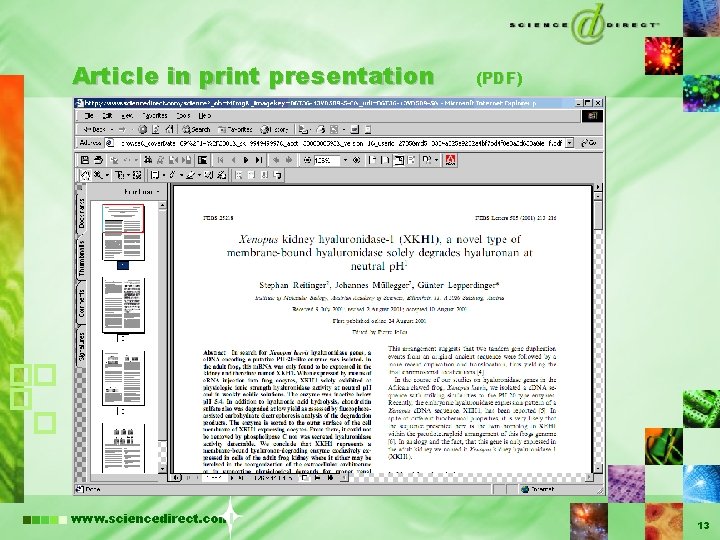Click the History toolbar button
Image resolution: width=720 pixels, height=540 pixels.
[x=275, y=129]
